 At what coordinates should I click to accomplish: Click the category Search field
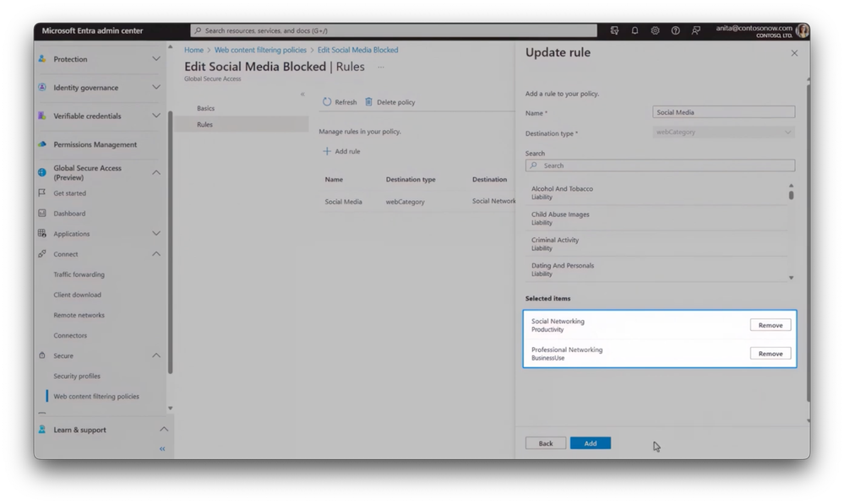660,165
